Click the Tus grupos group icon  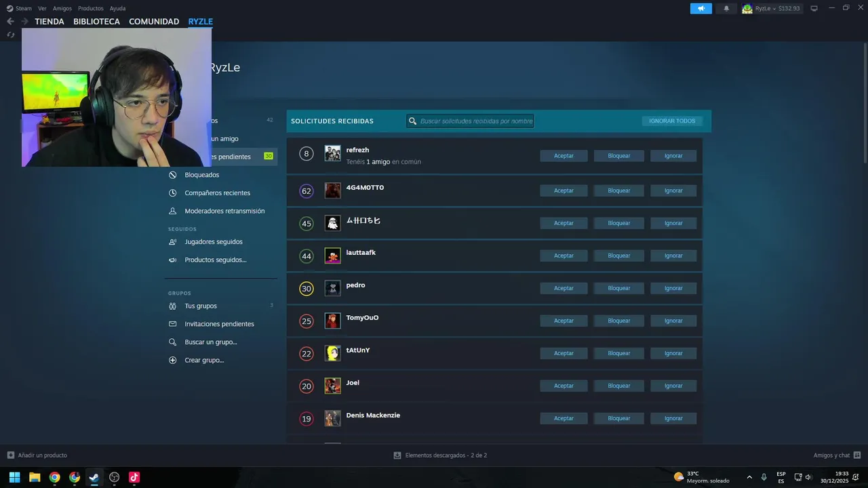(172, 306)
